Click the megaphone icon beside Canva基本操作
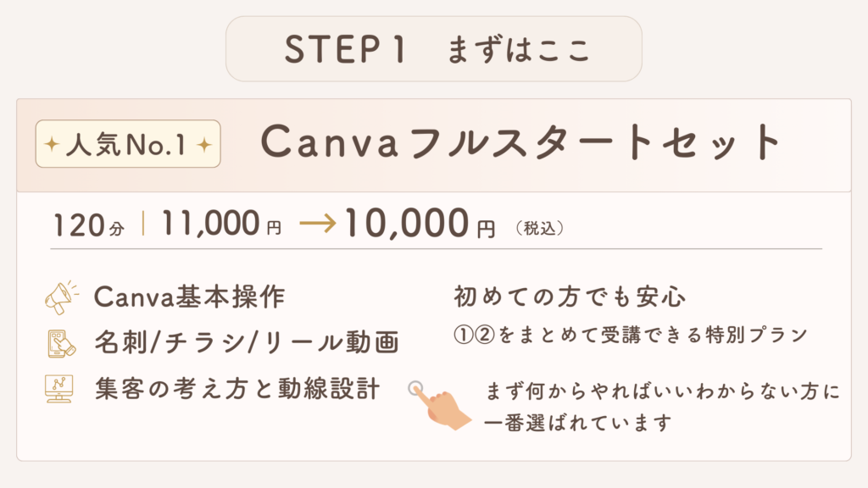The width and height of the screenshot is (868, 488). [x=60, y=297]
